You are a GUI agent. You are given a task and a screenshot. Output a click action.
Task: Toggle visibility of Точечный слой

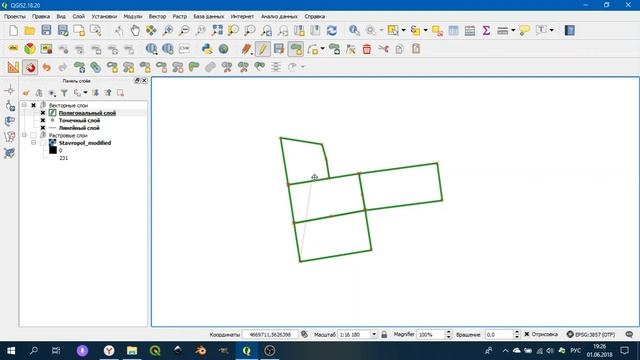(42, 120)
